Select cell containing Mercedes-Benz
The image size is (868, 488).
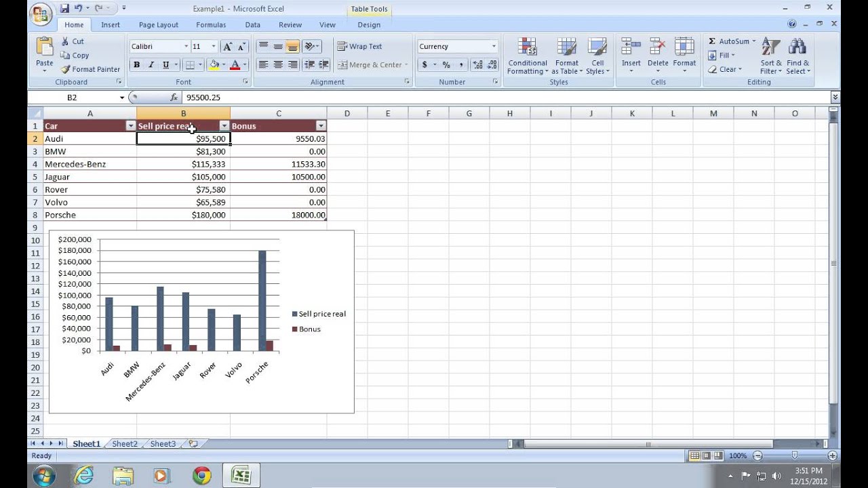point(90,164)
